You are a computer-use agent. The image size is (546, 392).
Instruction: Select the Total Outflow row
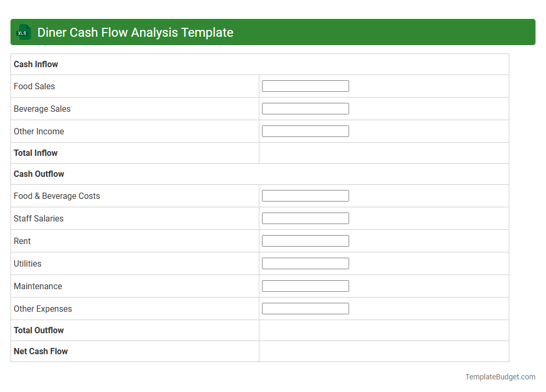click(x=38, y=330)
